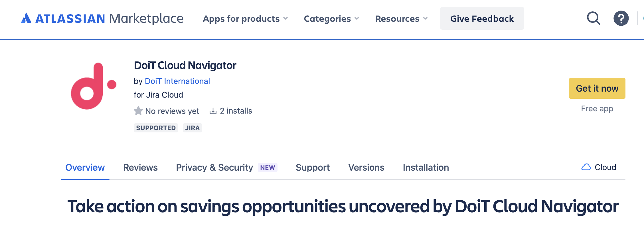Click the installs download icon
The image size is (644, 230).
[213, 111]
